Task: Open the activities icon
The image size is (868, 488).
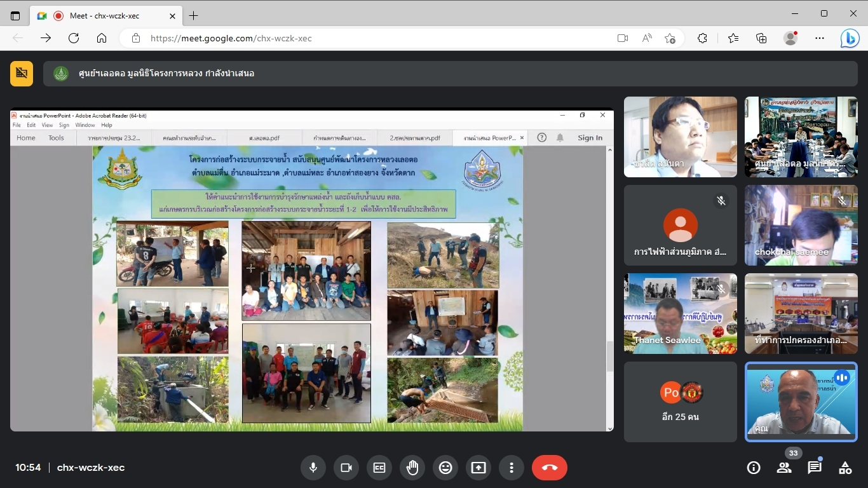Action: point(845,468)
